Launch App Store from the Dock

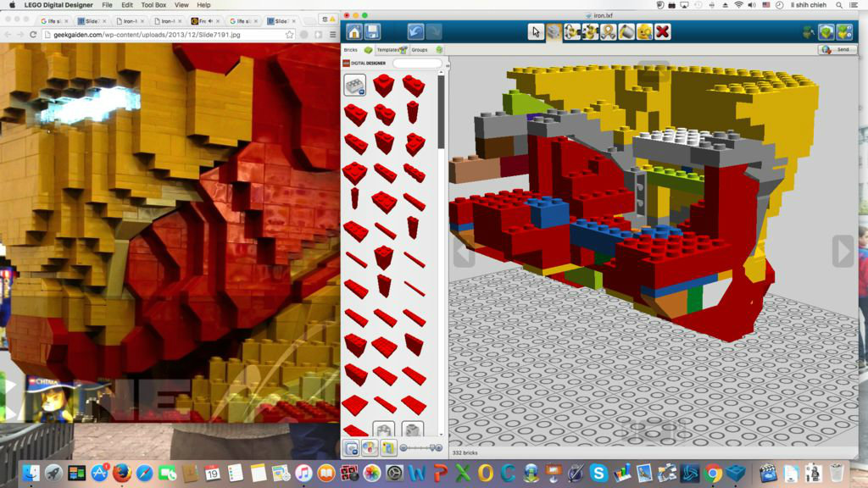point(99,473)
